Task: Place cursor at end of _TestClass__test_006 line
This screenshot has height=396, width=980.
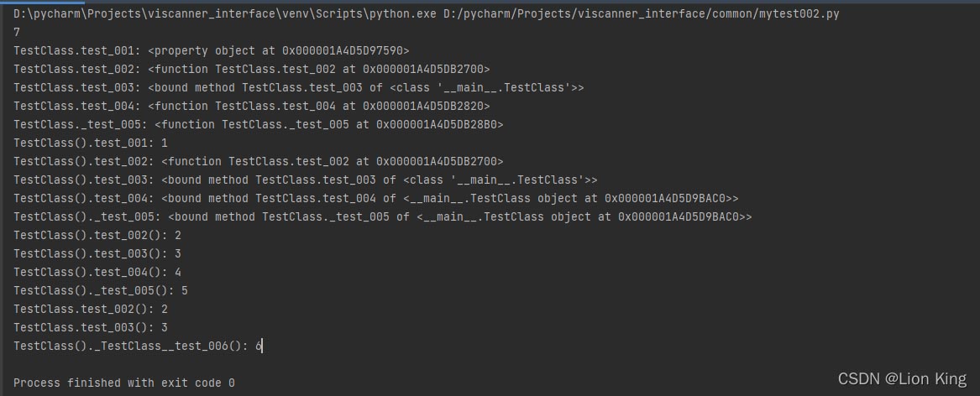Action: tap(263, 346)
